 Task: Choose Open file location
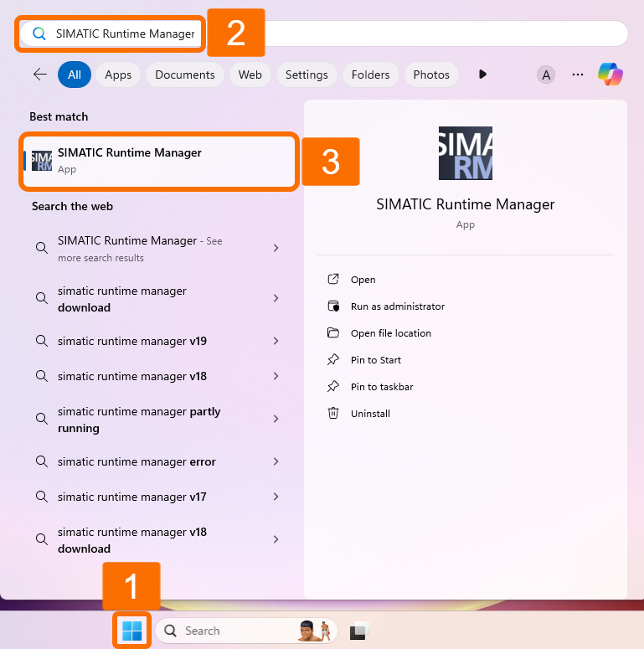(x=391, y=333)
